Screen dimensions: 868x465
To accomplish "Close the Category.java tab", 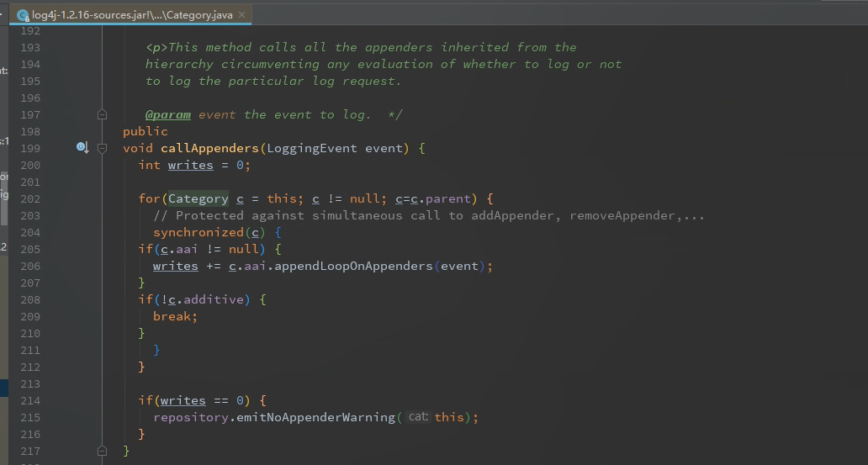I will point(242,15).
